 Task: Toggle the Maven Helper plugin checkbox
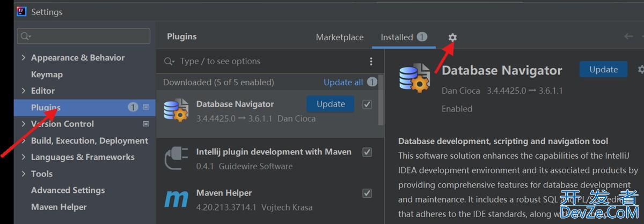point(367,193)
